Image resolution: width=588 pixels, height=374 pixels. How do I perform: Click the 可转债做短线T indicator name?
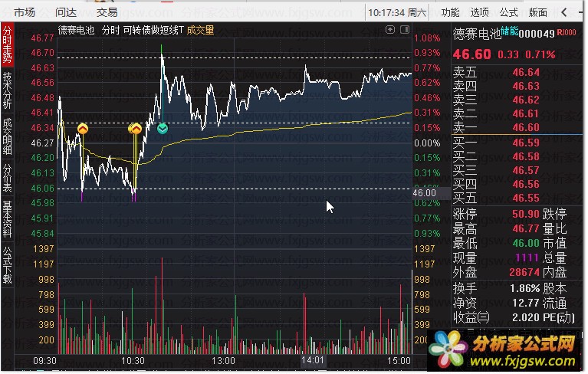[x=153, y=30]
